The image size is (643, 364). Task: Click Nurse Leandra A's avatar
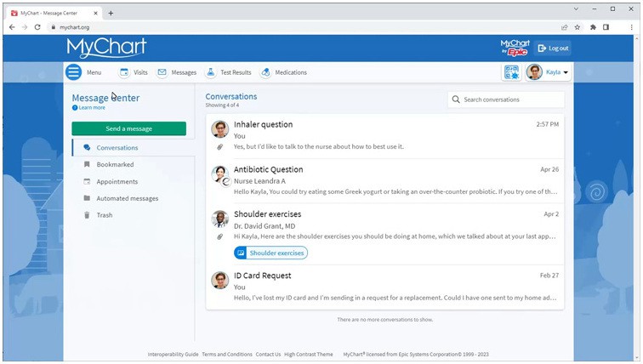pos(219,174)
